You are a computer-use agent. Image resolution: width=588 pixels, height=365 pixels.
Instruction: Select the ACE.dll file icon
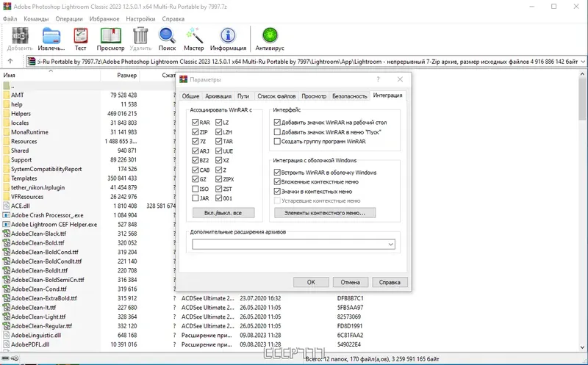pos(7,206)
